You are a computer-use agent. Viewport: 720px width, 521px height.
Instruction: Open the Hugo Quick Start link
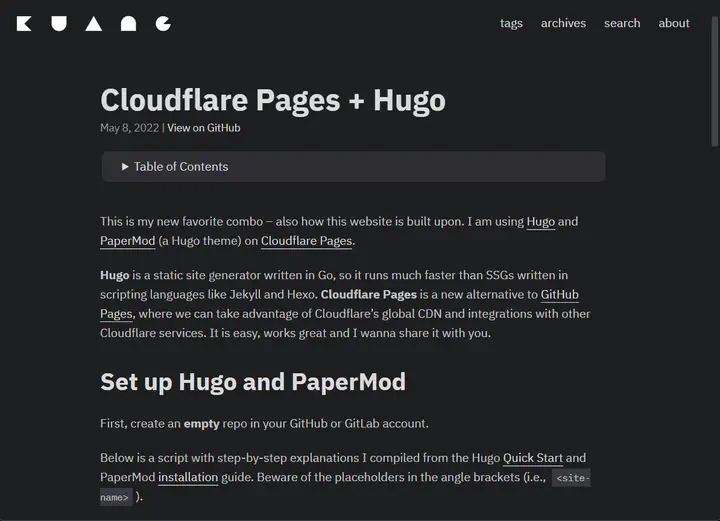click(x=533, y=458)
